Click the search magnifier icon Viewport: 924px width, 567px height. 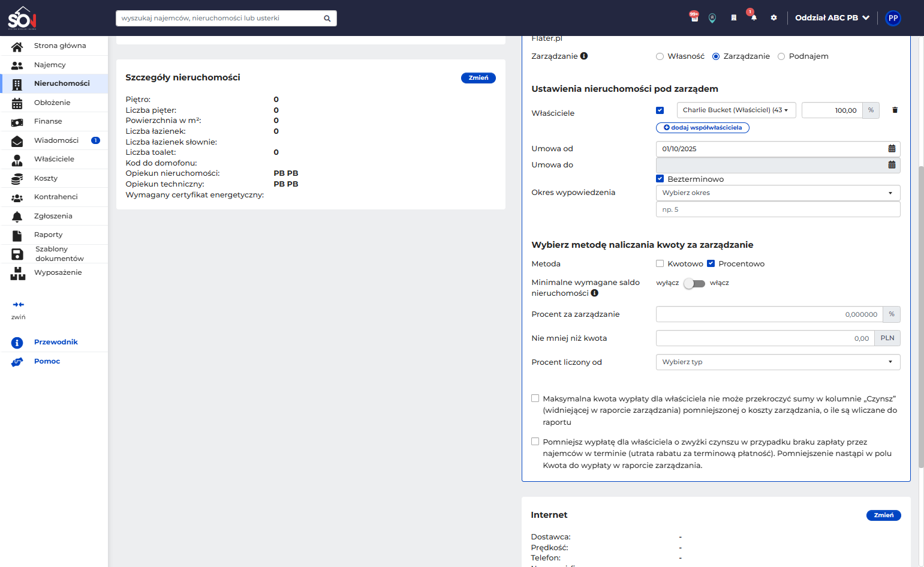click(x=327, y=19)
